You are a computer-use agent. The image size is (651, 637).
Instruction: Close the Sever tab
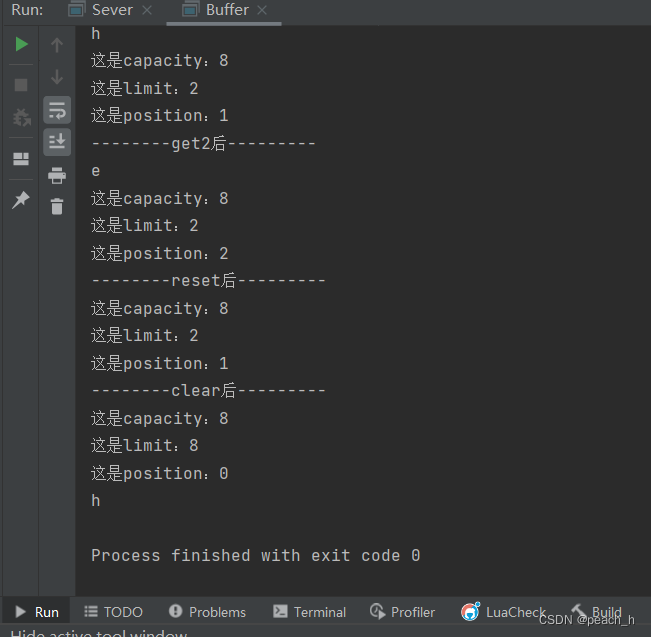pos(147,10)
